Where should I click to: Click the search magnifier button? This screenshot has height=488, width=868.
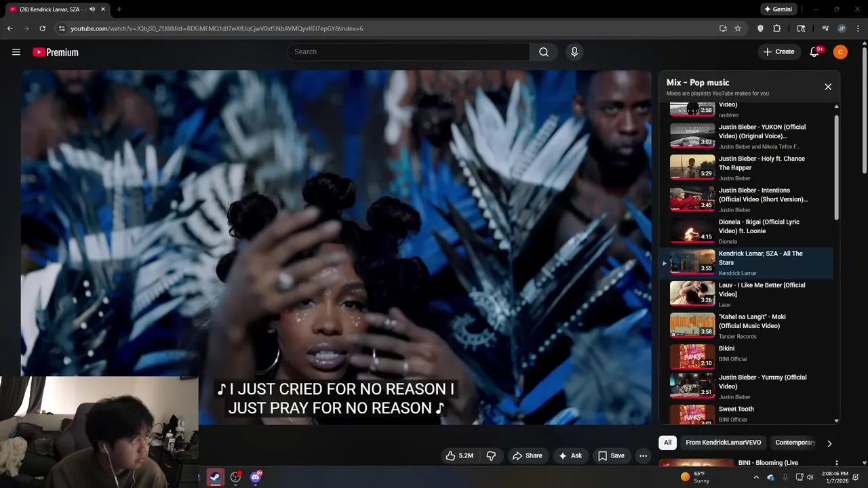tap(544, 52)
